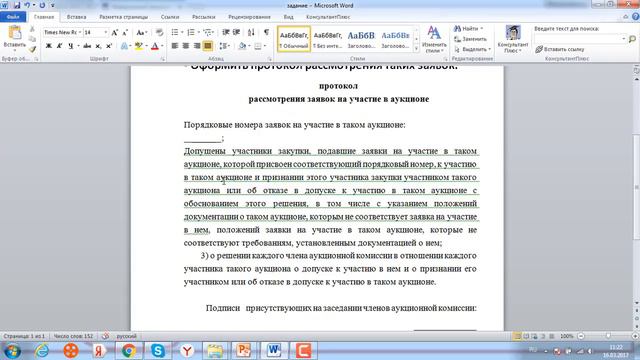This screenshot has height=360, width=640.
Task: Switch to the Рассылки tab
Action: [x=204, y=17]
